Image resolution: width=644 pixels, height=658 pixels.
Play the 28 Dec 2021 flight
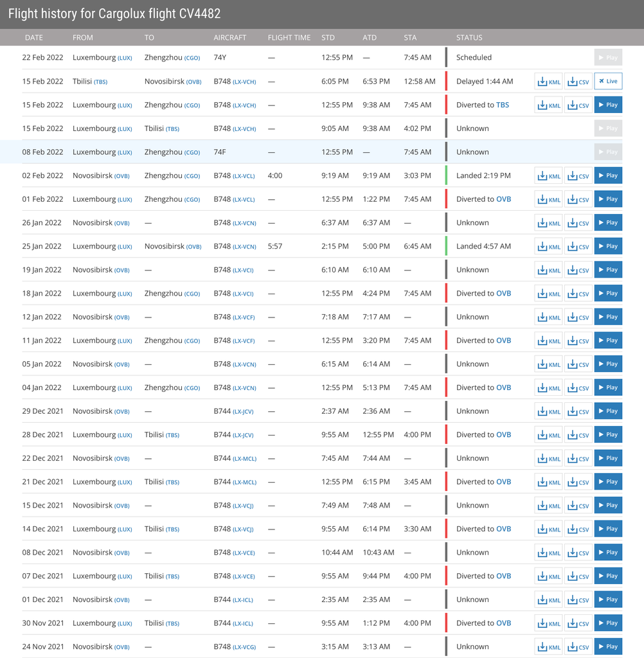(x=608, y=435)
